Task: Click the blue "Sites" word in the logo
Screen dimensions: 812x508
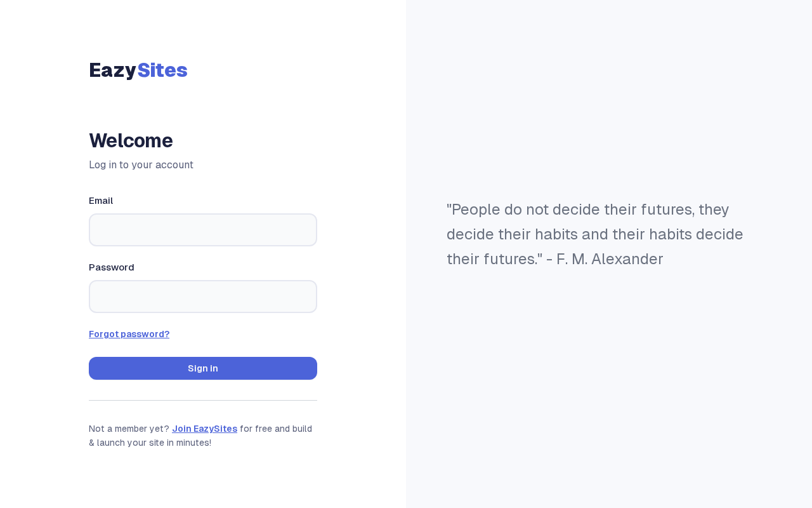Action: point(162,70)
